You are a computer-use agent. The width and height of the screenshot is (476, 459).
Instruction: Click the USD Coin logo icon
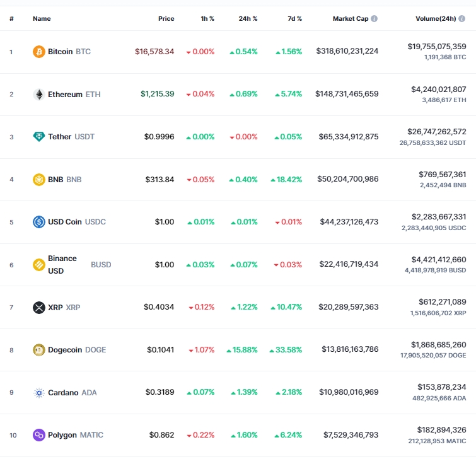click(39, 222)
